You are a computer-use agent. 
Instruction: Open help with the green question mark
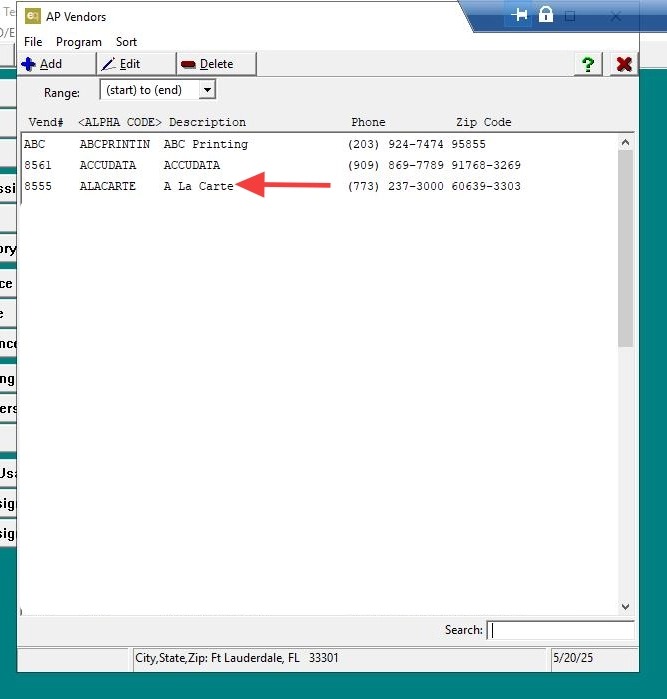coord(588,64)
